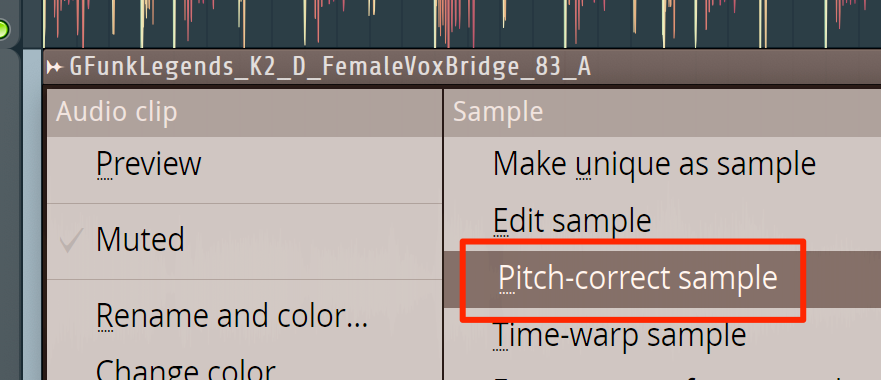Click Preview in the Audio clip menu
Image resolution: width=881 pixels, height=380 pixels.
coord(148,164)
